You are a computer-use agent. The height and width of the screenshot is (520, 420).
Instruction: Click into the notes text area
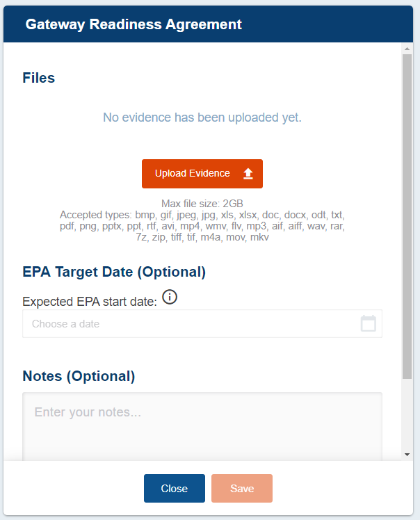tap(202, 425)
